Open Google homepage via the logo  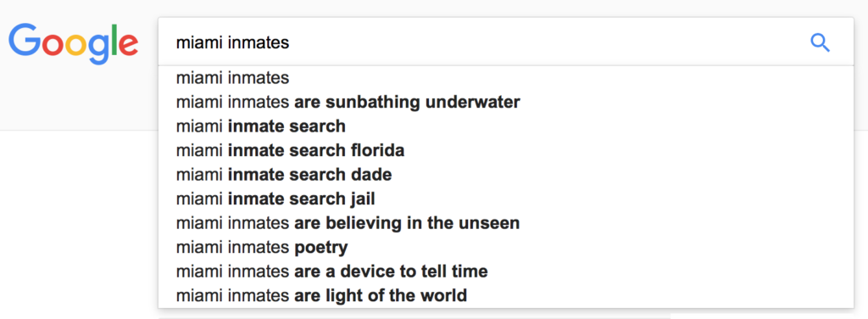pos(73,44)
